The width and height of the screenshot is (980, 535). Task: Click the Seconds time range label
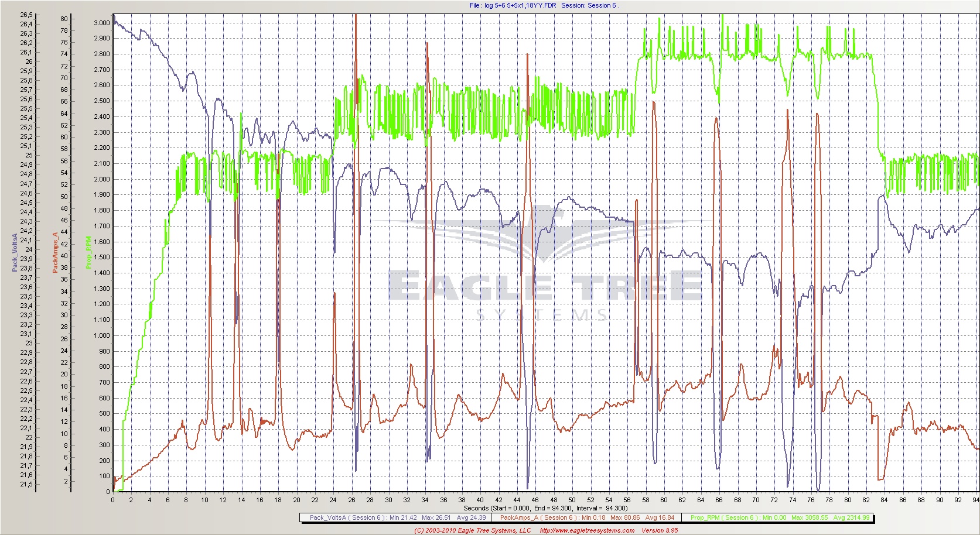(545, 508)
